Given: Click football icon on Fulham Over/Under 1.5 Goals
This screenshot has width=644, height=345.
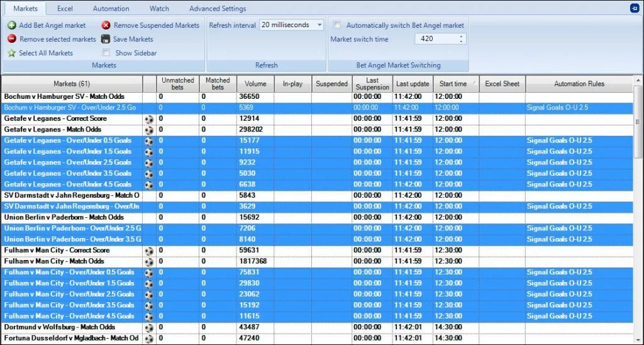Looking at the screenshot, I should (149, 283).
